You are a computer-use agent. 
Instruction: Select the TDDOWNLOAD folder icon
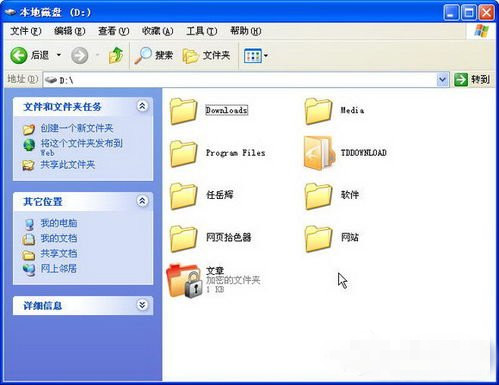coord(319,153)
